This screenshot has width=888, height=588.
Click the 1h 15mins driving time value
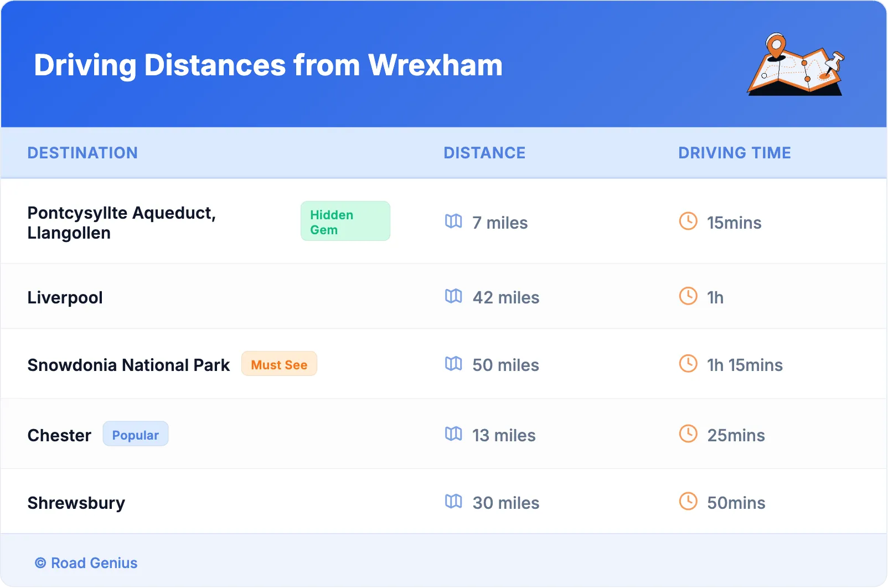(745, 365)
